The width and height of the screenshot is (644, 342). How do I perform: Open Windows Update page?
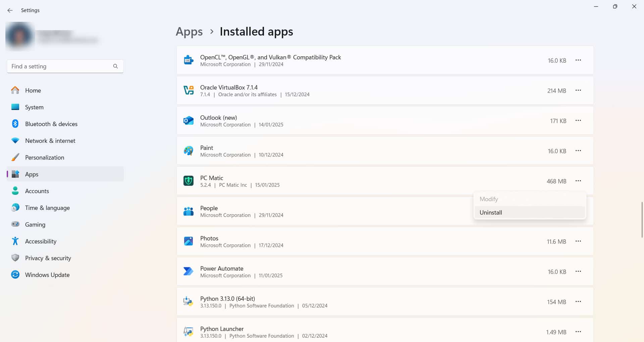tap(65, 275)
